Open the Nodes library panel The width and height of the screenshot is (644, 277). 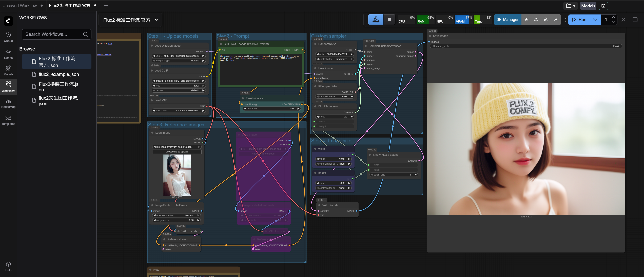point(8,54)
